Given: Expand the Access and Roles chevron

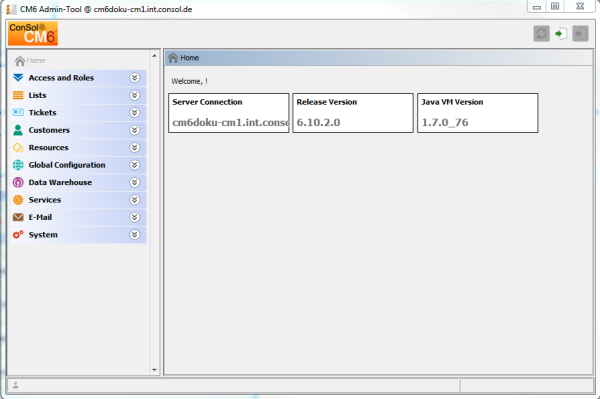Looking at the screenshot, I should [135, 78].
